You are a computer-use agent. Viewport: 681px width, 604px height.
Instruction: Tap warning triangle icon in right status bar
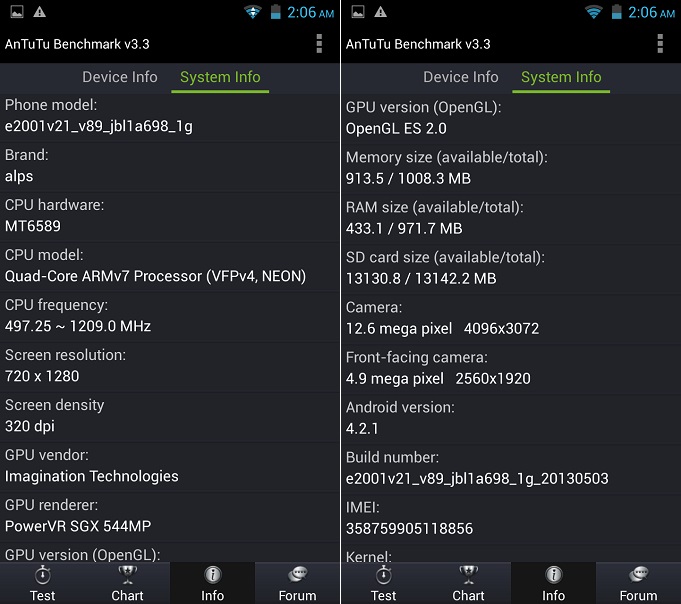[x=380, y=12]
